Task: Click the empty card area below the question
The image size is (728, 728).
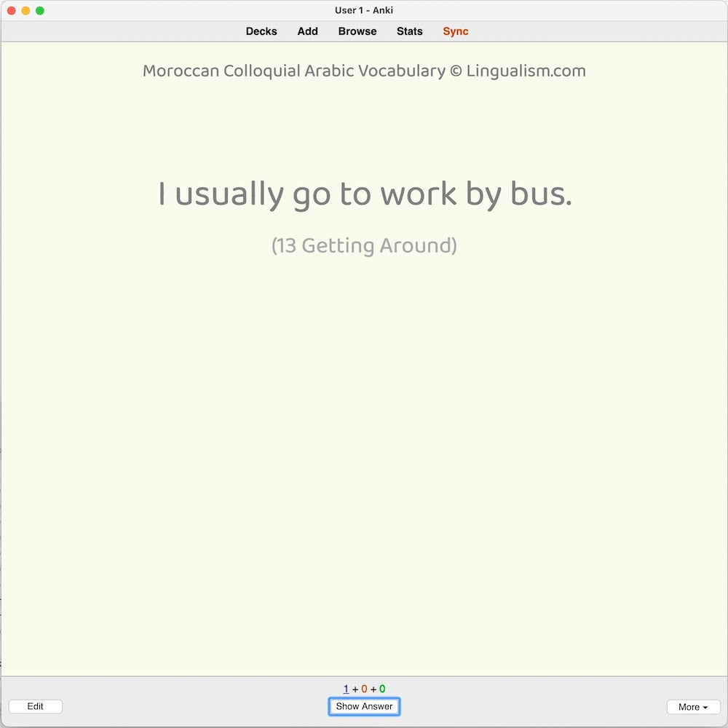Action: coord(364,466)
